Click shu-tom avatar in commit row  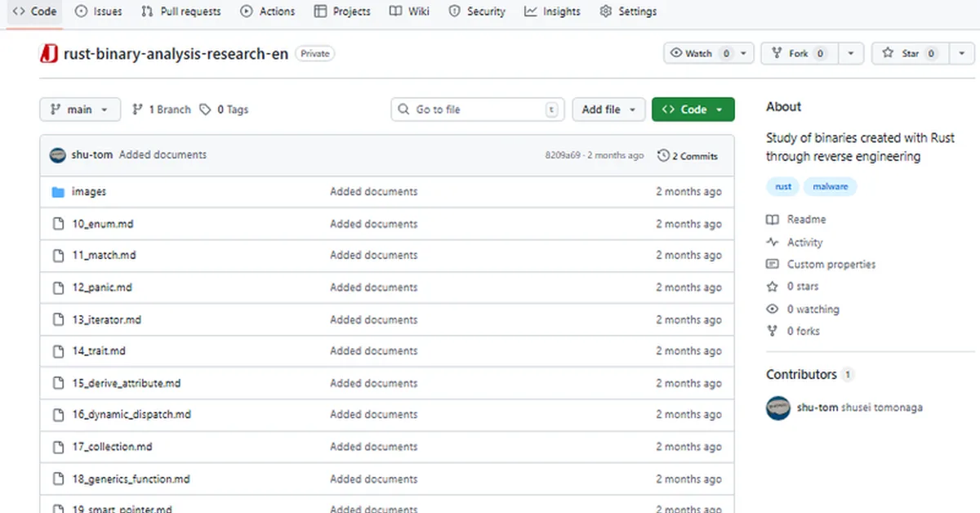coord(57,155)
